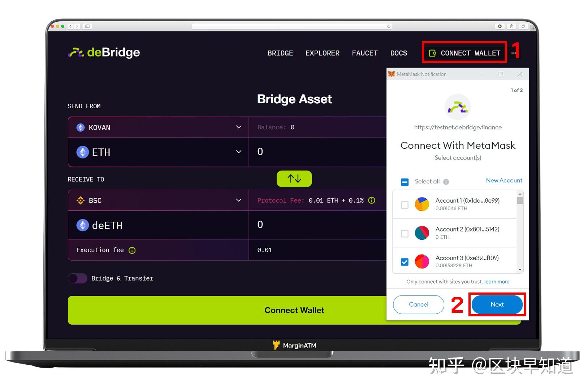The image size is (588, 390).
Task: Click the Protocol Fee info icon
Action: tap(372, 200)
